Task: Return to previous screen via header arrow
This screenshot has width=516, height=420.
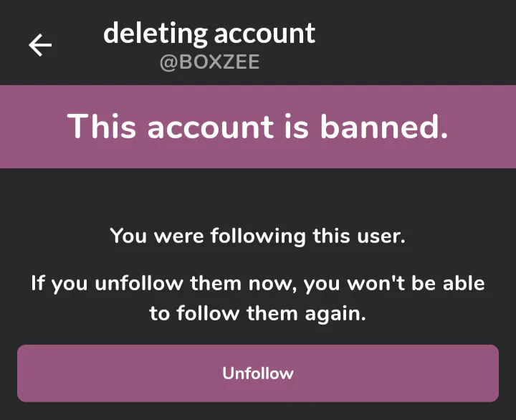Action: point(40,45)
